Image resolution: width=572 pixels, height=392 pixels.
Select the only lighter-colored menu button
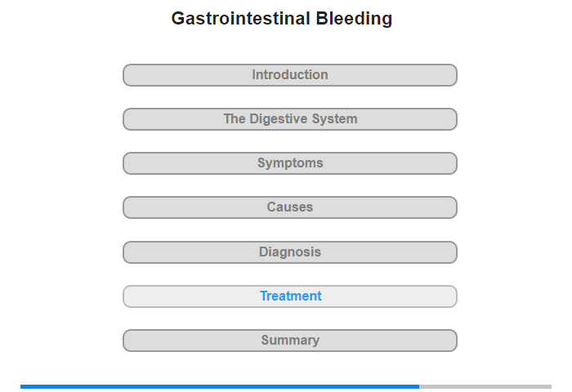point(289,296)
